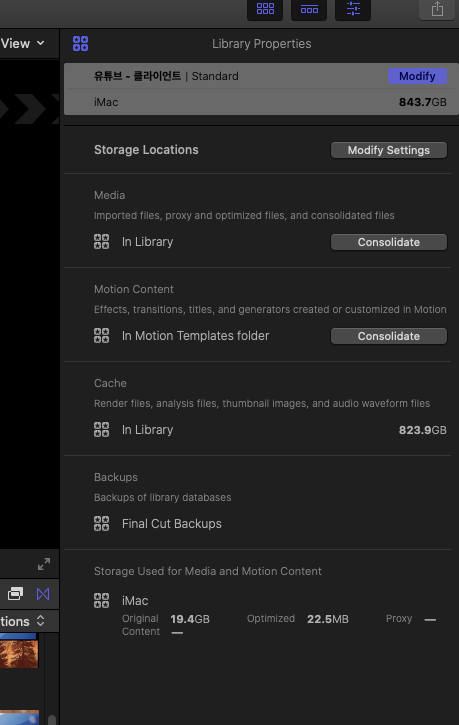Consolidate the Media files
The image size is (459, 725).
(x=389, y=242)
